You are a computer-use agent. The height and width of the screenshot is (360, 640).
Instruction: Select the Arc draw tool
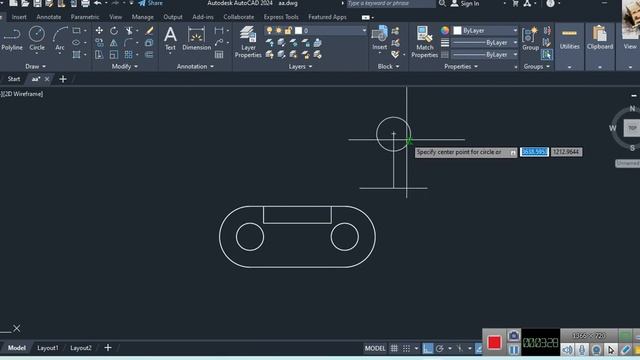pos(60,39)
